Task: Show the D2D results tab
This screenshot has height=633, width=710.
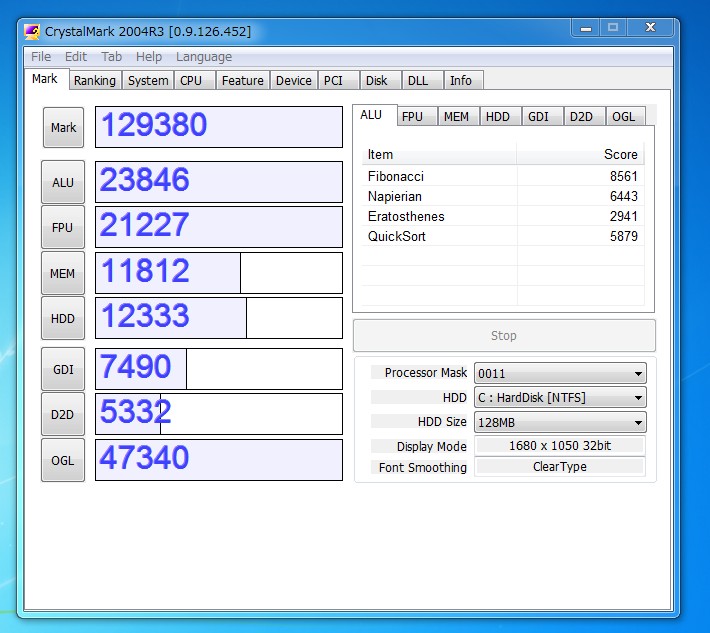Action: click(585, 116)
